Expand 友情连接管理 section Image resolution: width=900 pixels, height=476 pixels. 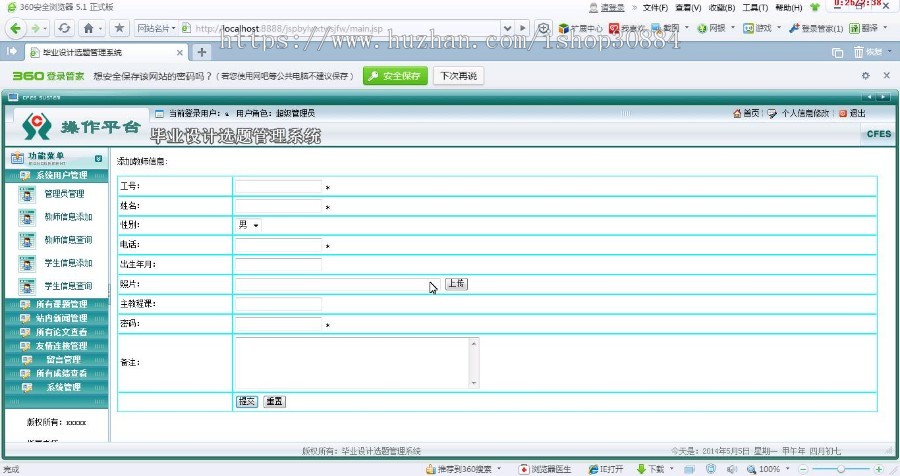click(x=57, y=346)
